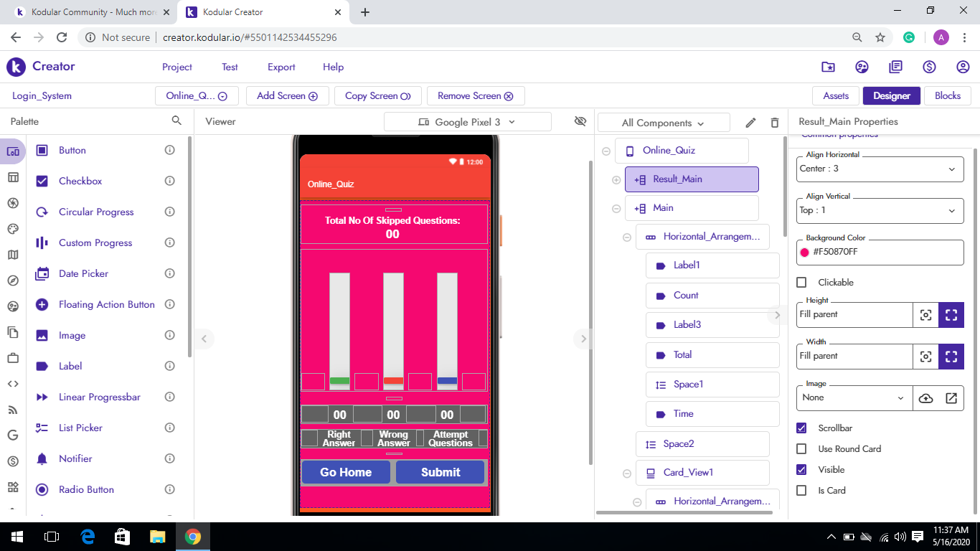The image size is (980, 551).
Task: Click the Remove Screen button
Action: (x=476, y=95)
